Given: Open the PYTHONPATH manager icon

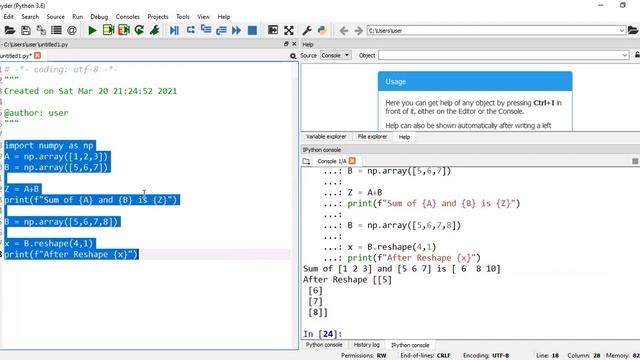Looking at the screenshot, I should (322, 30).
